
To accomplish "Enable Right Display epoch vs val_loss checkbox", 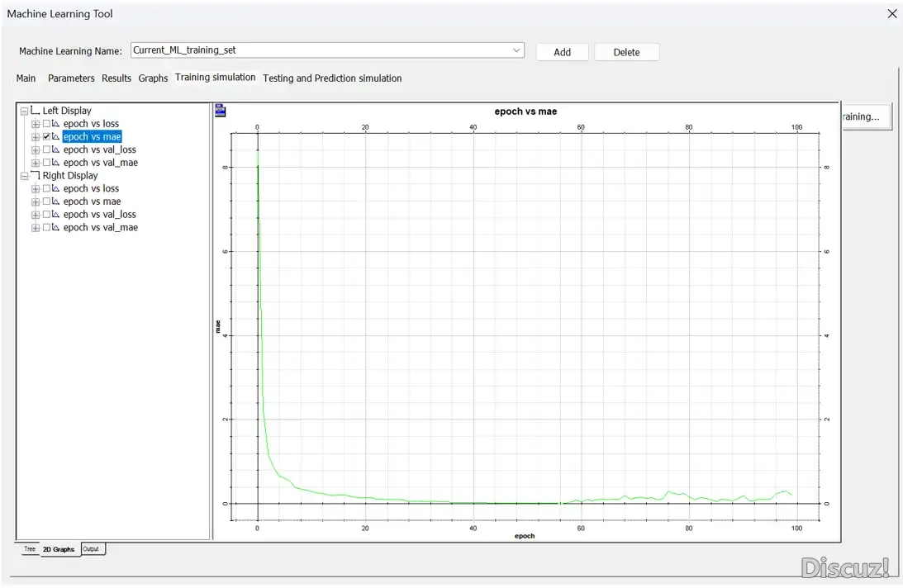I will pos(46,214).
